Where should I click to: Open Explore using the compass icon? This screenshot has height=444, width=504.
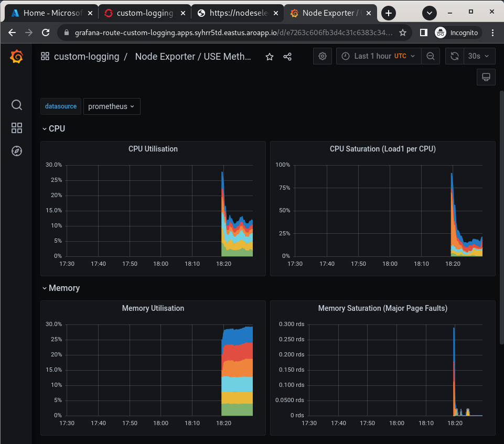[16, 150]
